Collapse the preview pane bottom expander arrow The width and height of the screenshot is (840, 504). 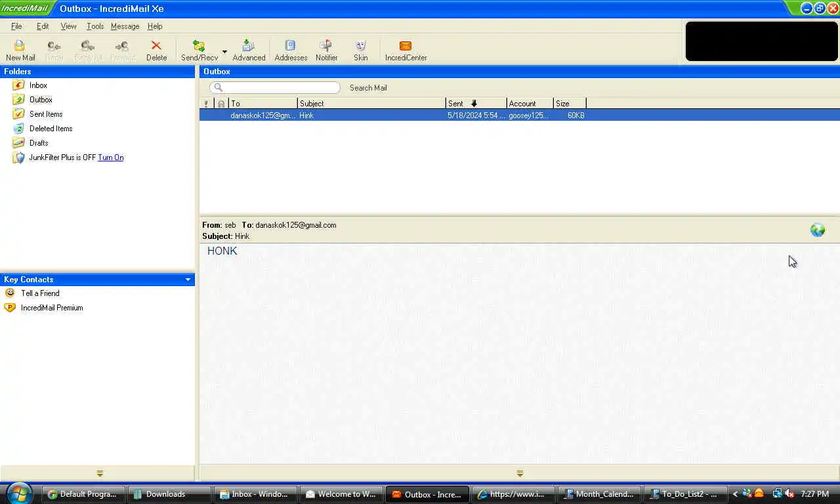(520, 473)
